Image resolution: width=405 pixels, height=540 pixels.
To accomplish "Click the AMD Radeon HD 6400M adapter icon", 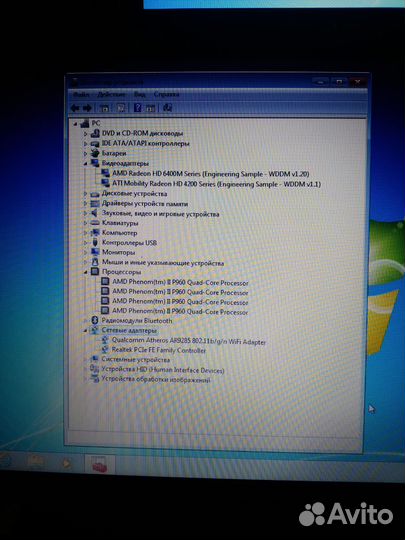I will pyautogui.click(x=106, y=173).
